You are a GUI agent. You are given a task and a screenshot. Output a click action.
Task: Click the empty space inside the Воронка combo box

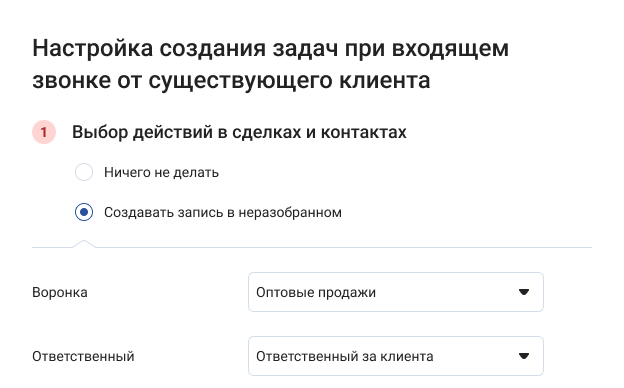click(446, 292)
